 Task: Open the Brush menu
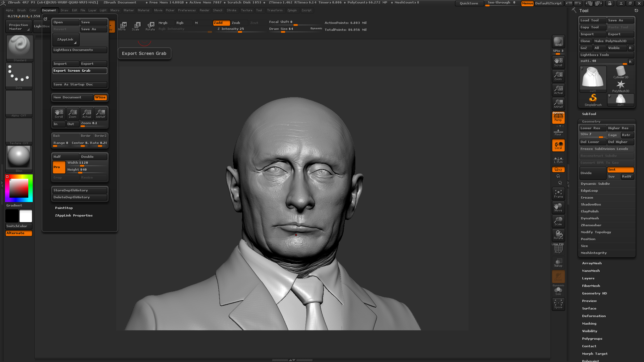click(x=21, y=10)
